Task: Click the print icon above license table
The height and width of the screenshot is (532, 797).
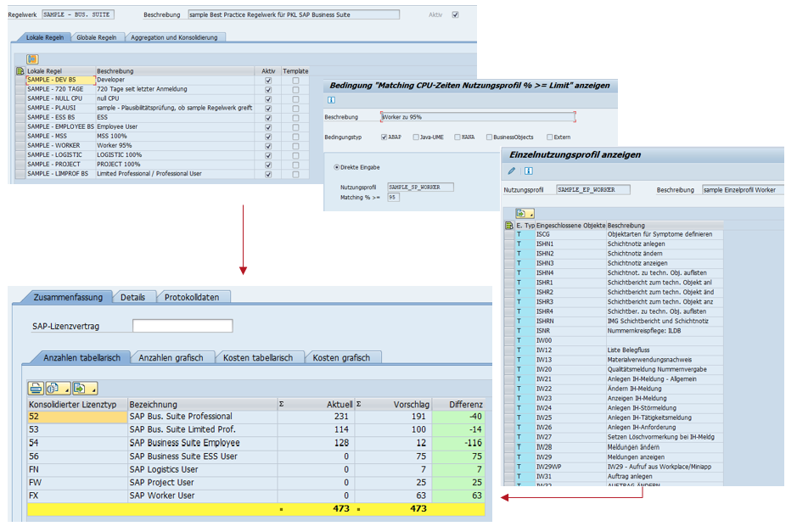Action: (36, 389)
